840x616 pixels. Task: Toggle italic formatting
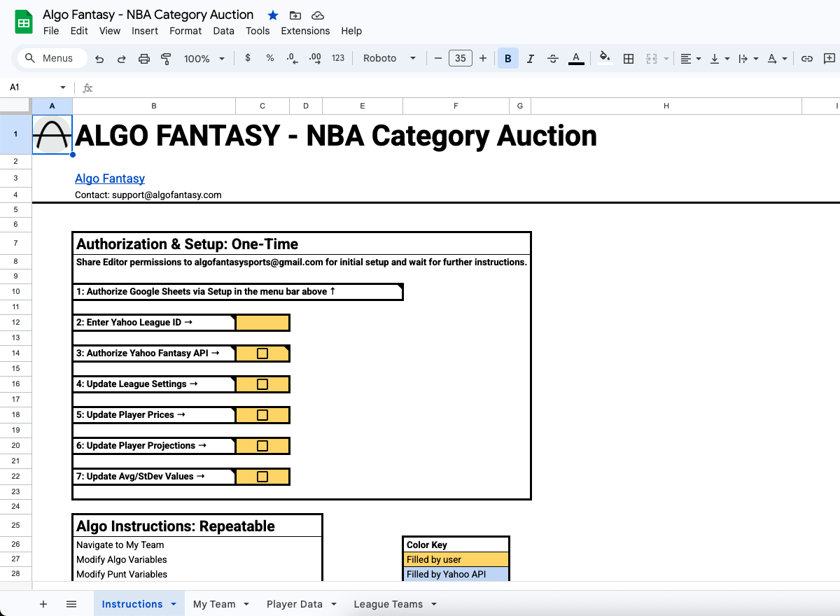pos(531,59)
